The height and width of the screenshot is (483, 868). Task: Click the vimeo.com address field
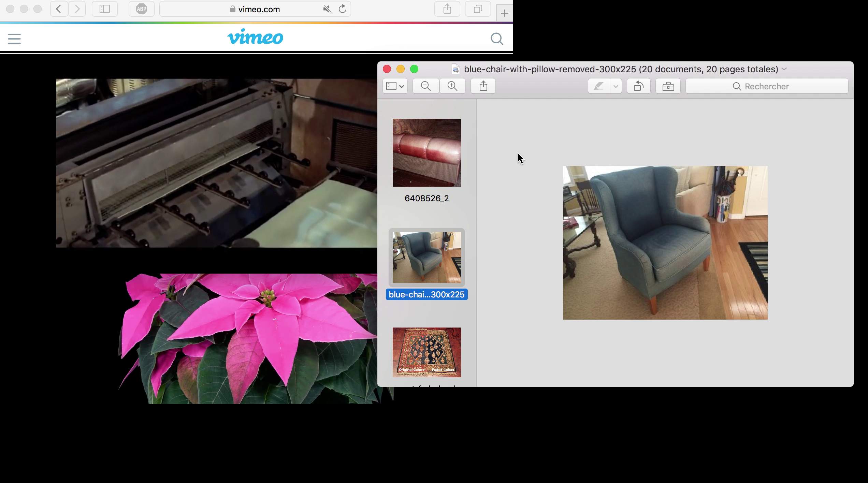(255, 9)
